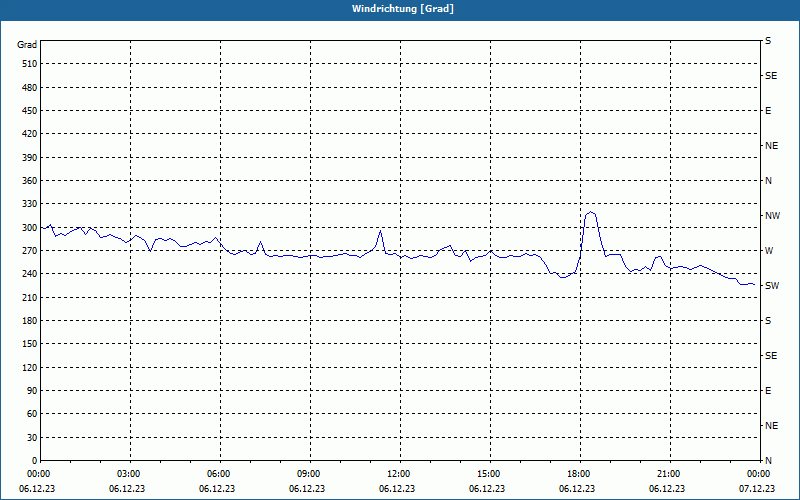Click the 240 label on the left axis
800x500 pixels.
pos(30,274)
